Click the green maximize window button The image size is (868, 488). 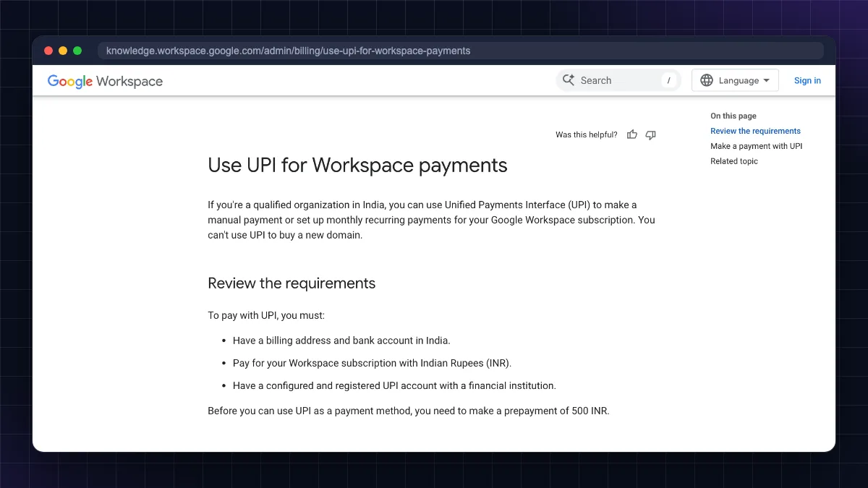77,51
